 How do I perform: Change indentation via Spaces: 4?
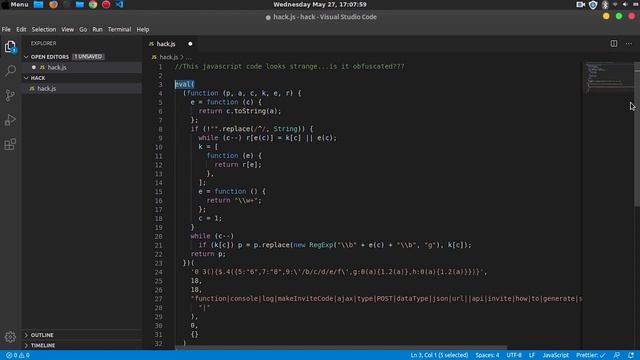(487, 355)
